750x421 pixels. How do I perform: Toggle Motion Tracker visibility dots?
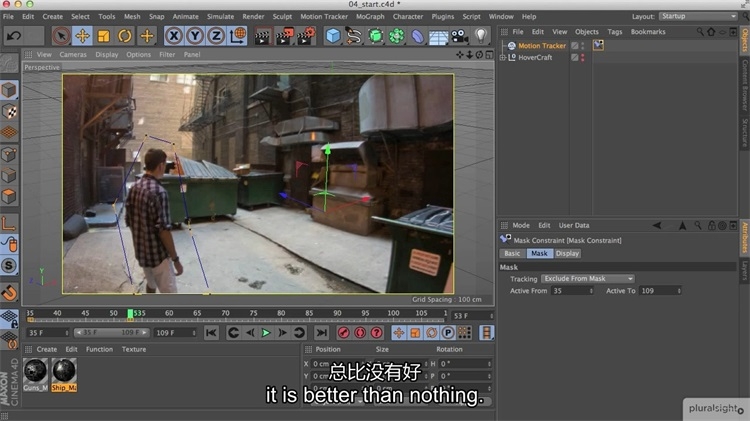(x=583, y=46)
